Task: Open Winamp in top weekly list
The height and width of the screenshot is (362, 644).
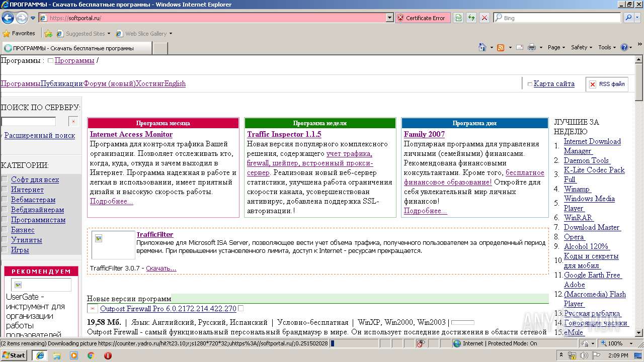Action: pos(577,189)
